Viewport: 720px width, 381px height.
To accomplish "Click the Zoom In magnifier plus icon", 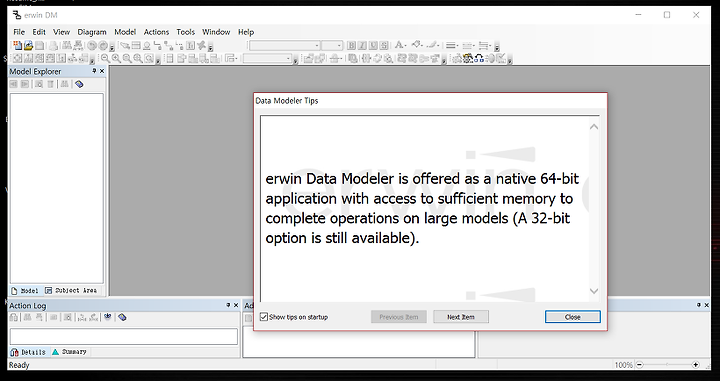I will pyautogui.click(x=116, y=58).
